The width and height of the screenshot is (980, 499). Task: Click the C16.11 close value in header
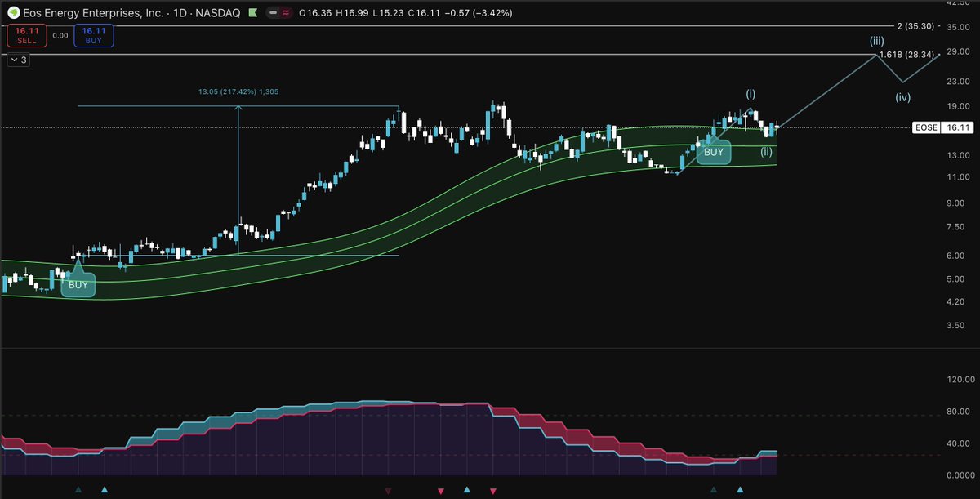[x=423, y=13]
